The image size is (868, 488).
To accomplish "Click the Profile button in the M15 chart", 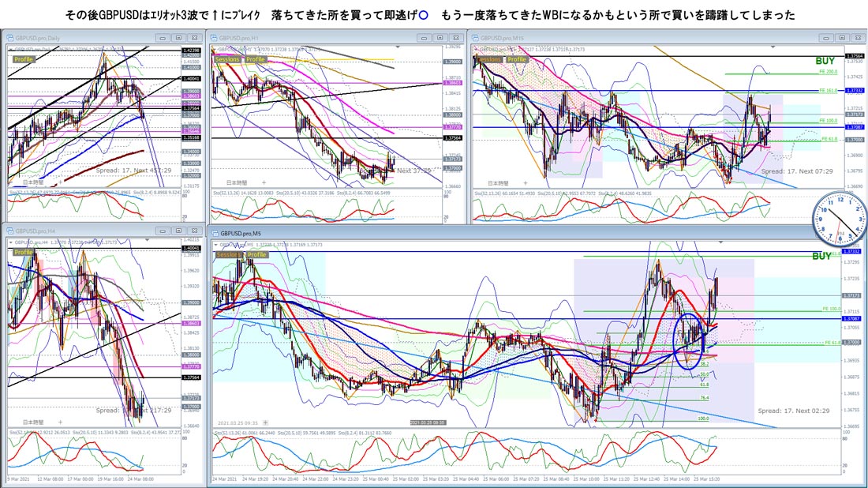I will tap(517, 59).
